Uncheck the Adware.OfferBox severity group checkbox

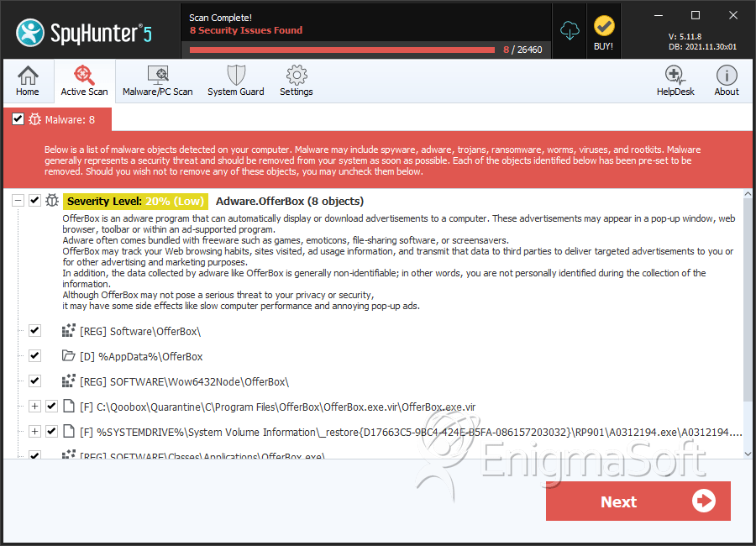(x=34, y=200)
